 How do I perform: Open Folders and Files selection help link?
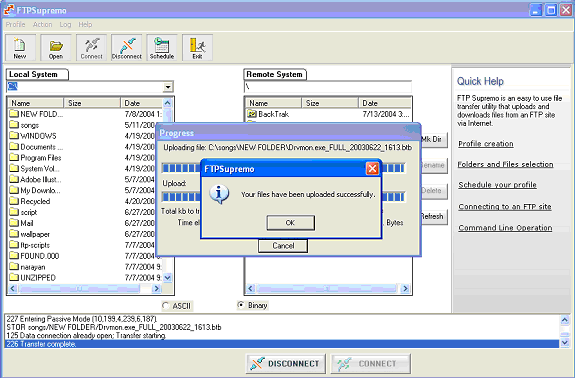[505, 164]
